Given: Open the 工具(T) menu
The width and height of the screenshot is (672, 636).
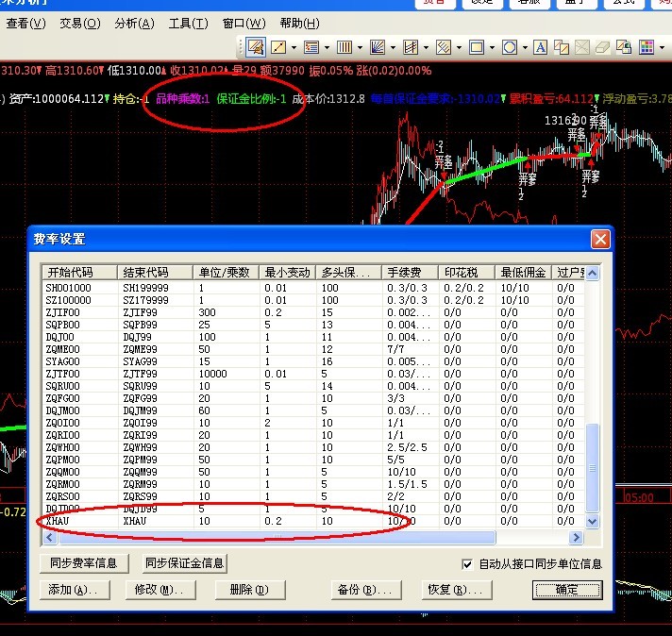Looking at the screenshot, I should [189, 24].
